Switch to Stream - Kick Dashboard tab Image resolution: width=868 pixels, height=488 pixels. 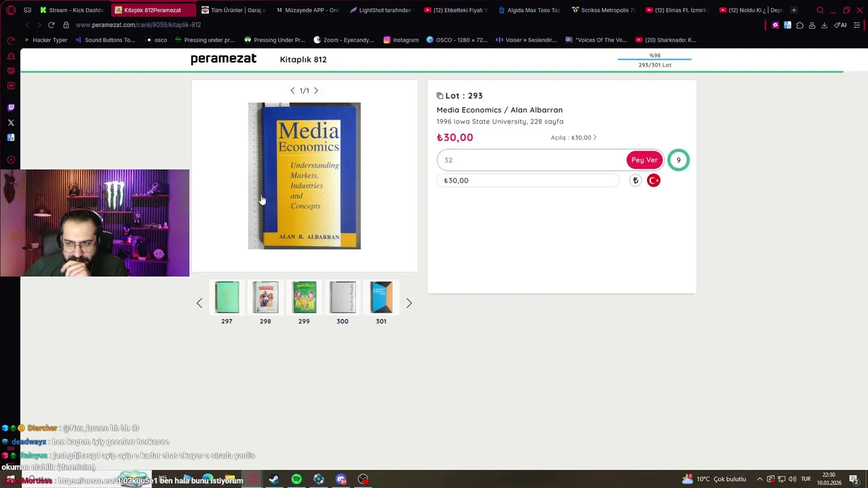71,10
